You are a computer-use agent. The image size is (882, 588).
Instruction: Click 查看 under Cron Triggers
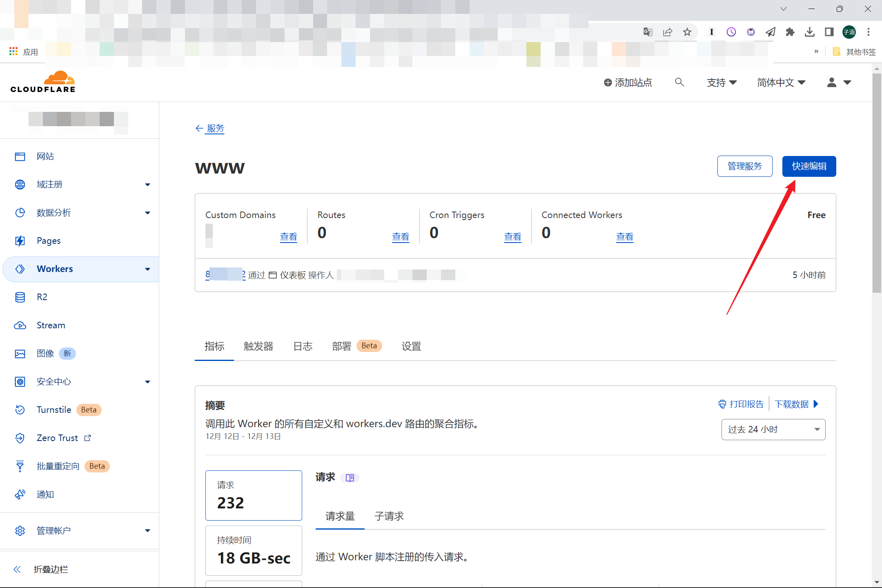click(513, 237)
